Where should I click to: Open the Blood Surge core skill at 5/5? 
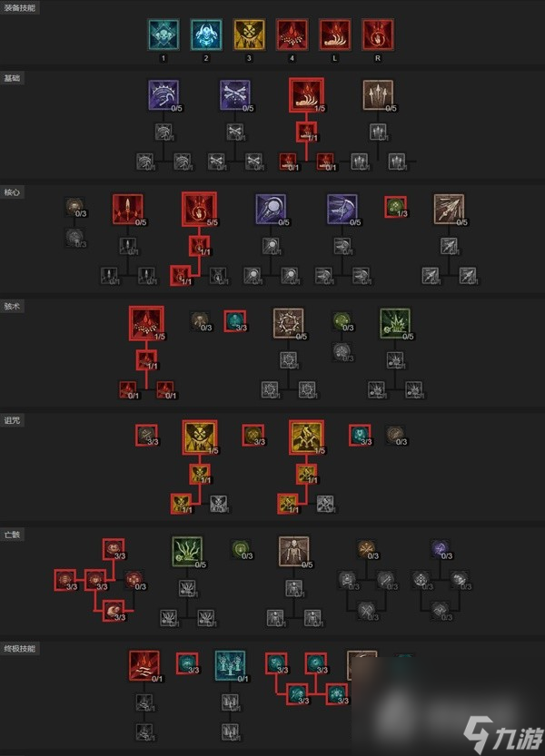pyautogui.click(x=199, y=210)
